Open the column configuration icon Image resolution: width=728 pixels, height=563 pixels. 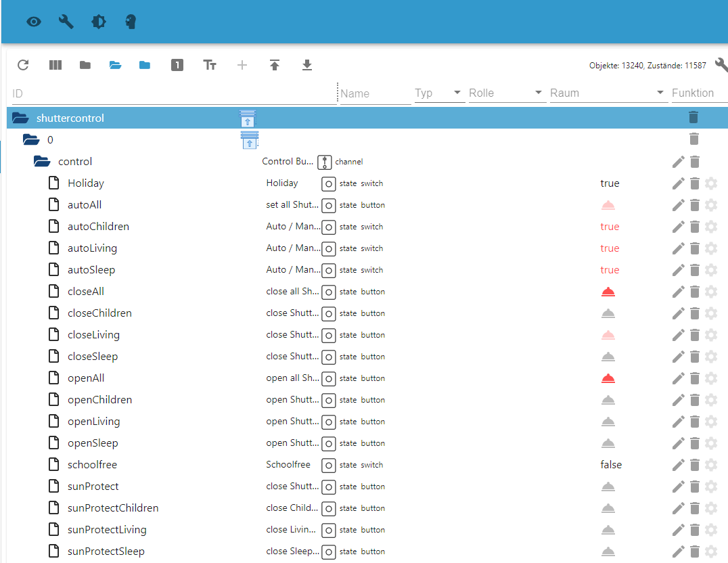[55, 65]
